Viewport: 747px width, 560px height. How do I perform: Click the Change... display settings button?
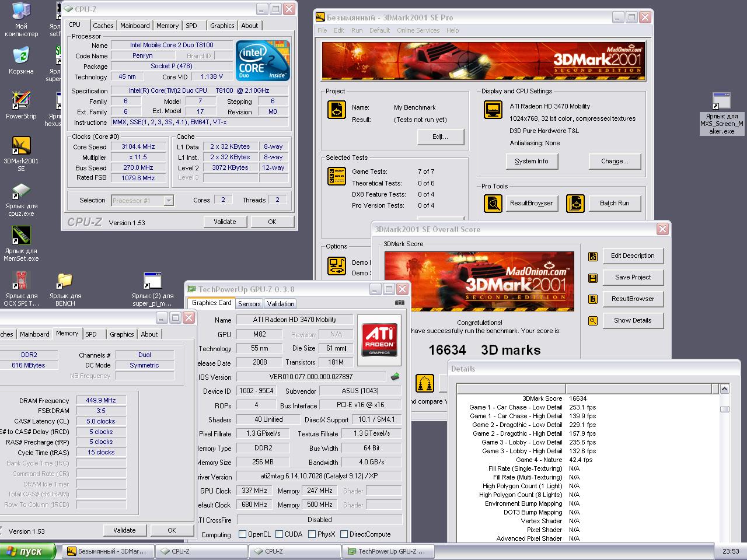coord(615,161)
